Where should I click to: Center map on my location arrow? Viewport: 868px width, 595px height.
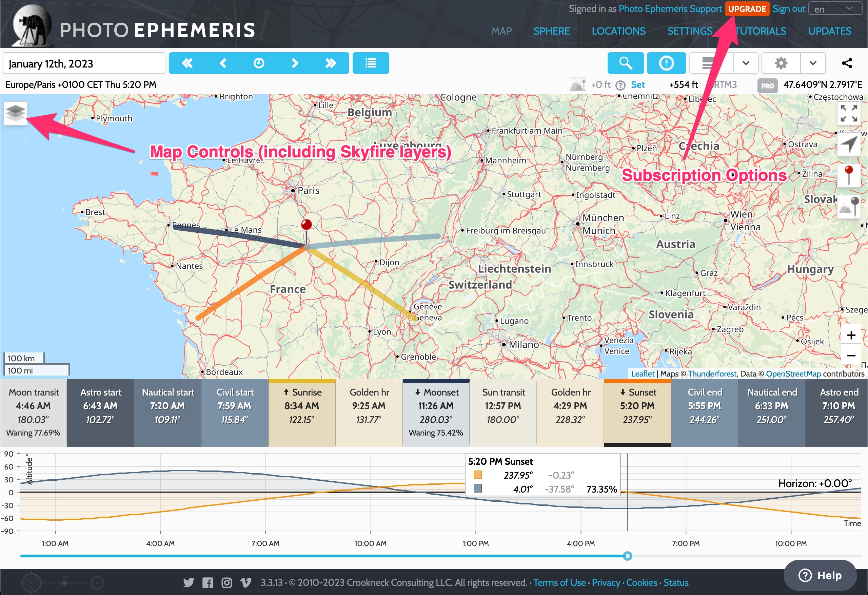coord(849,145)
